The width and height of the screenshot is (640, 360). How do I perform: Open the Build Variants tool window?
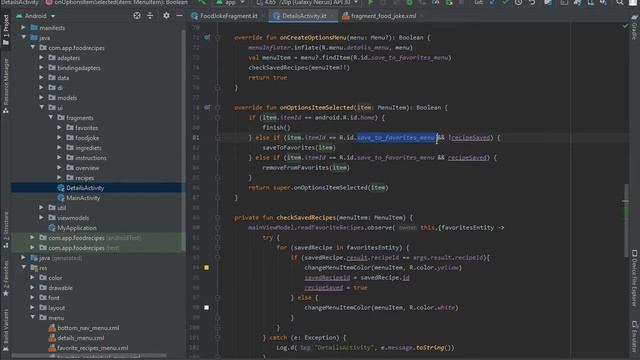point(5,330)
